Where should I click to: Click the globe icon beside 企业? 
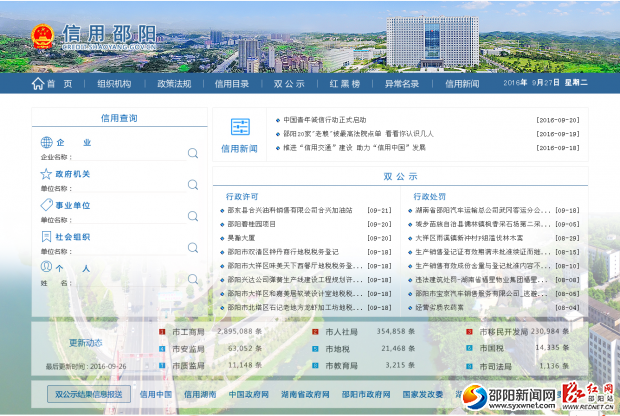(47, 142)
